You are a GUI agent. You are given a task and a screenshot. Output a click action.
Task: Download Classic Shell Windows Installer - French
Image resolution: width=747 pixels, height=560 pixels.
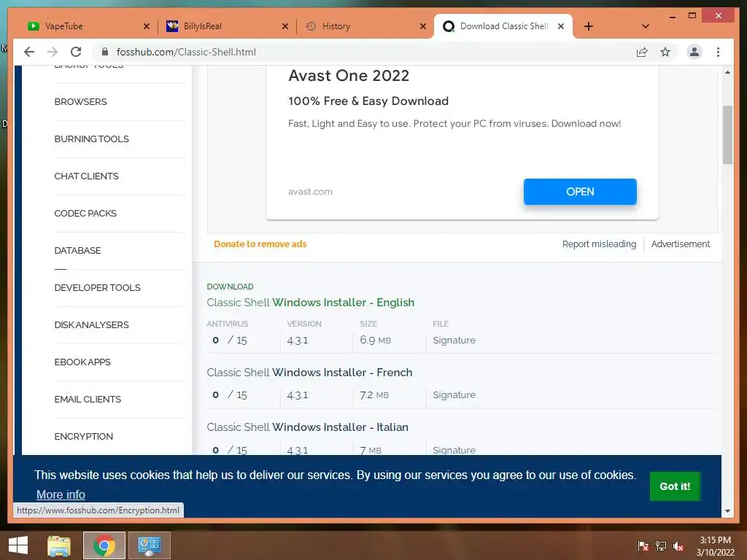coord(309,373)
